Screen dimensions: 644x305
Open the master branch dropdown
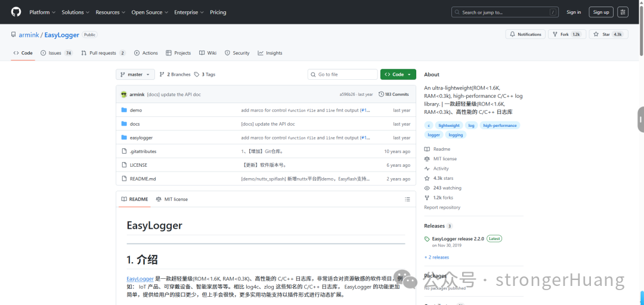coord(135,74)
